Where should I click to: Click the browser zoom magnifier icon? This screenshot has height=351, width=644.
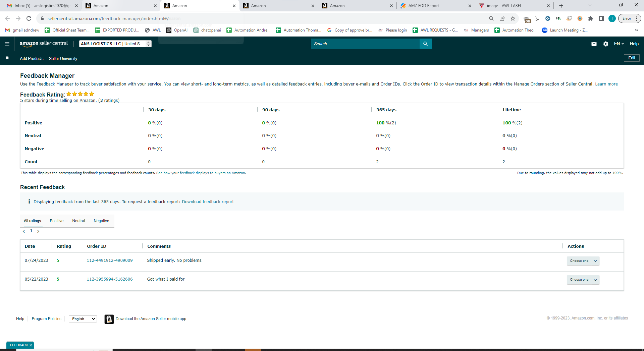click(x=491, y=18)
